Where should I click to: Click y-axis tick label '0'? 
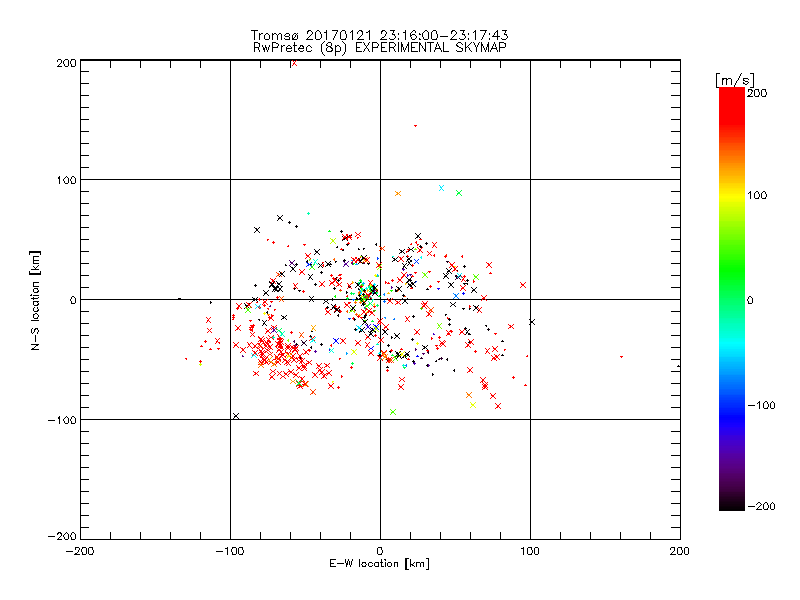click(73, 300)
